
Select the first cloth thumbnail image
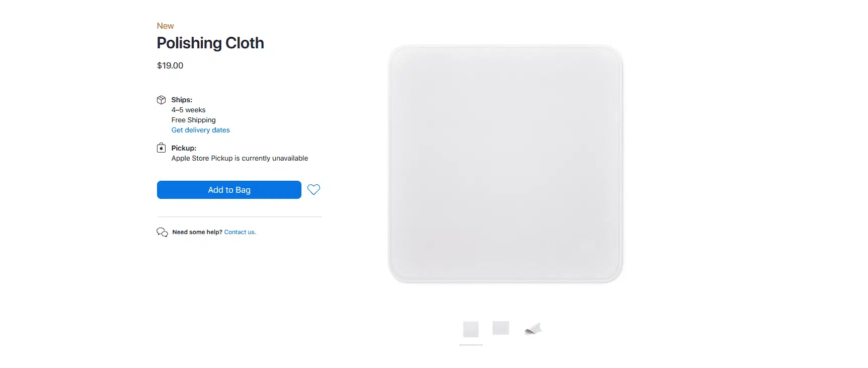coord(471,329)
